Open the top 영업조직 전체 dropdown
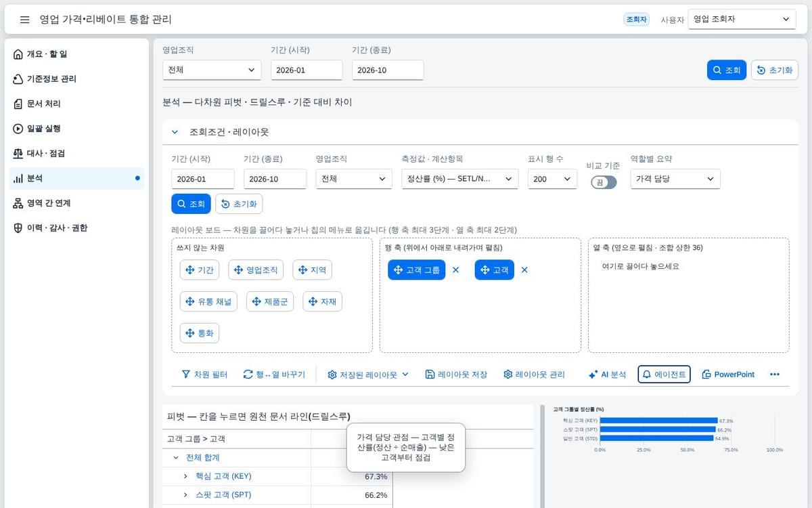The height and width of the screenshot is (508, 812). (x=212, y=70)
